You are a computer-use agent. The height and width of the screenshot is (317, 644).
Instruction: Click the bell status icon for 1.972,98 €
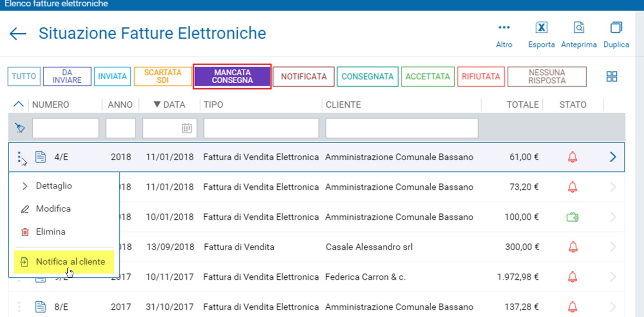[572, 277]
